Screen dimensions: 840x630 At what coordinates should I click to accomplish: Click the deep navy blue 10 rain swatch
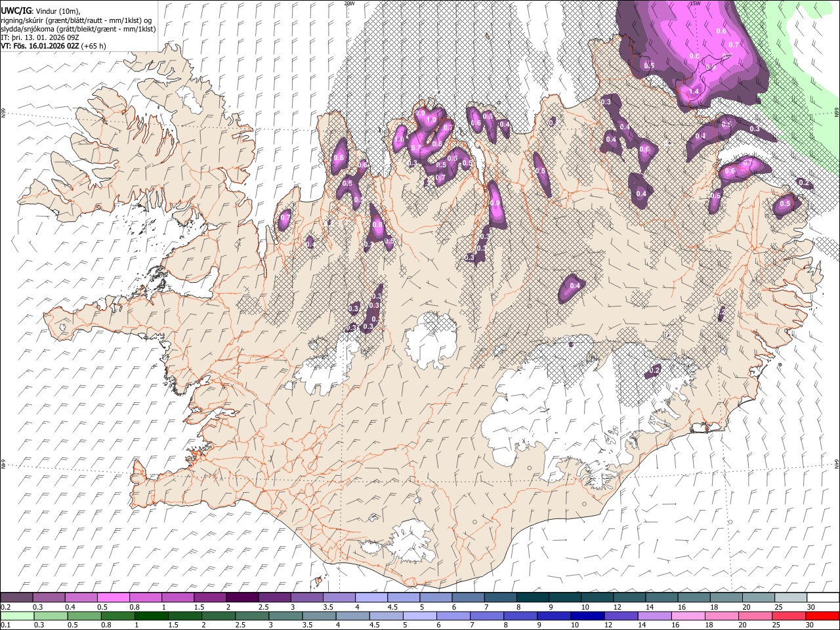click(587, 616)
